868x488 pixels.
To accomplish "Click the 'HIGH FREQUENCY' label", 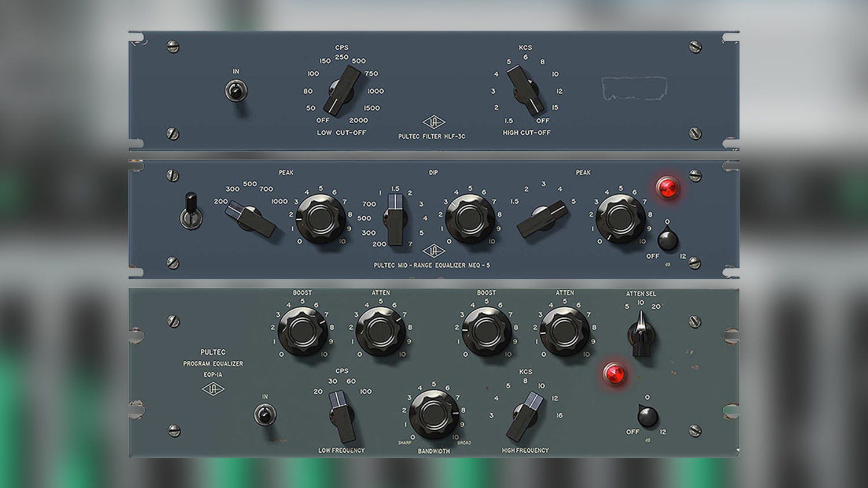I will click(x=525, y=450).
